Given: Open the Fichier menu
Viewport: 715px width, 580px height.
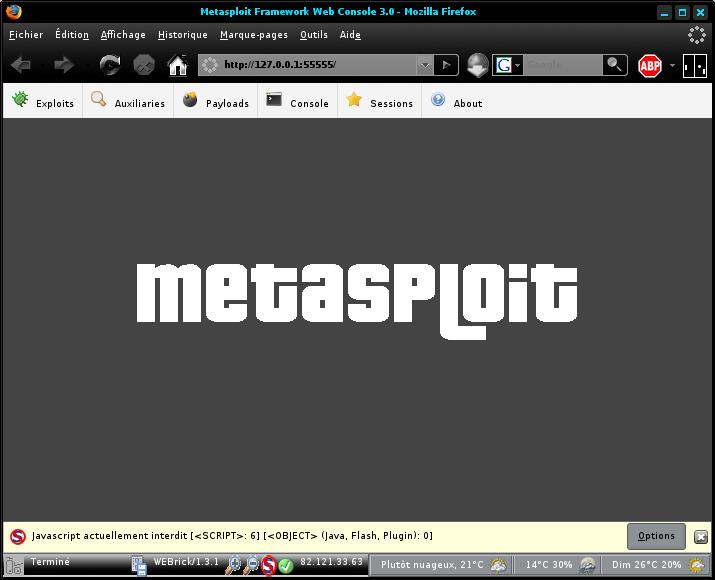Looking at the screenshot, I should pyautogui.click(x=26, y=35).
